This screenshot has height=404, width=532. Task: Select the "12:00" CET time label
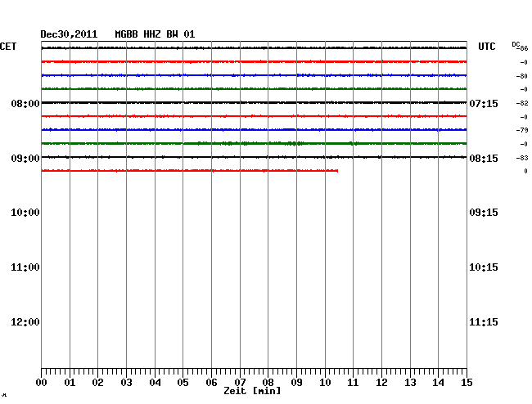click(25, 322)
